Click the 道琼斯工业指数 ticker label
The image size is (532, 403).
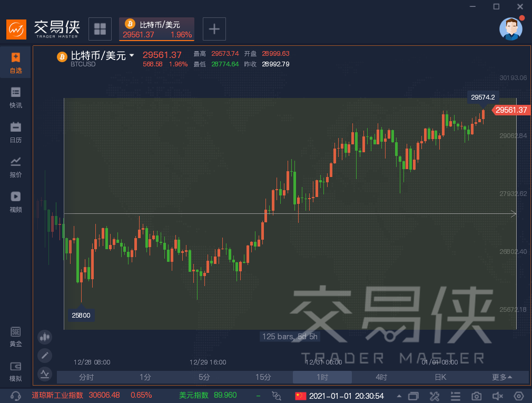click(x=57, y=395)
